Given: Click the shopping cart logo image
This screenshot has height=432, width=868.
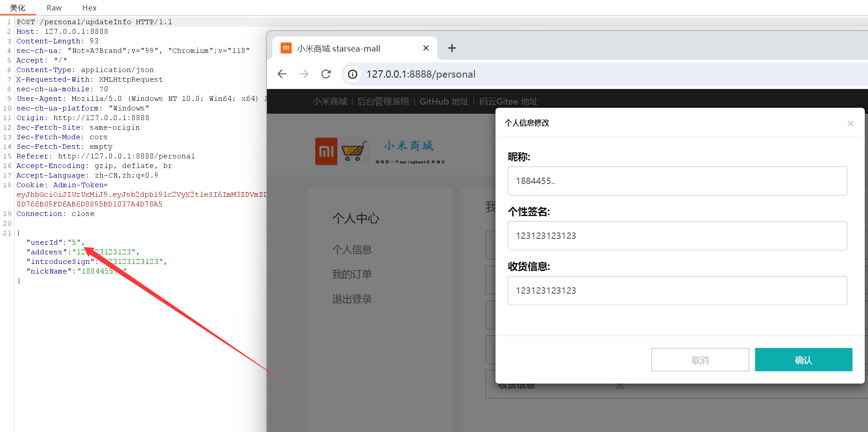Looking at the screenshot, I should 354,152.
